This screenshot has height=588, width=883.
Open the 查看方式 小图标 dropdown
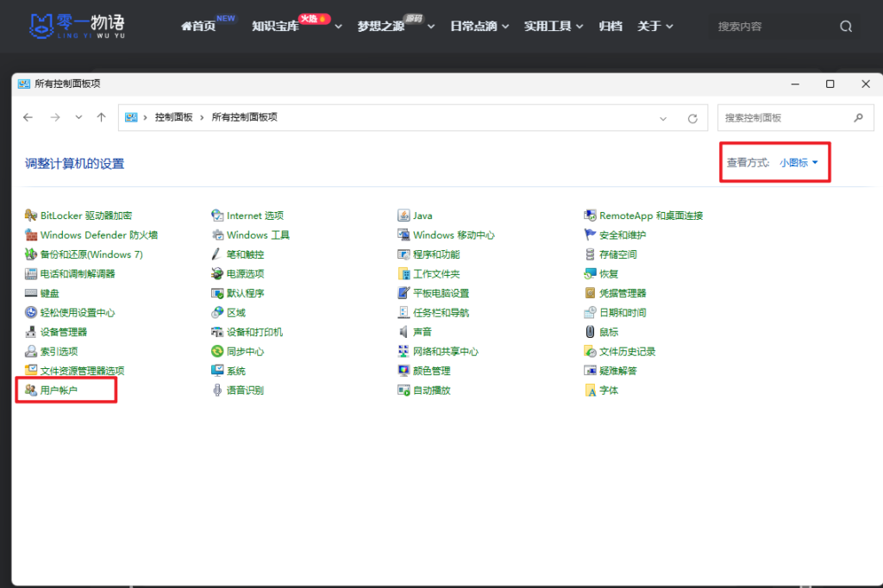click(x=798, y=162)
